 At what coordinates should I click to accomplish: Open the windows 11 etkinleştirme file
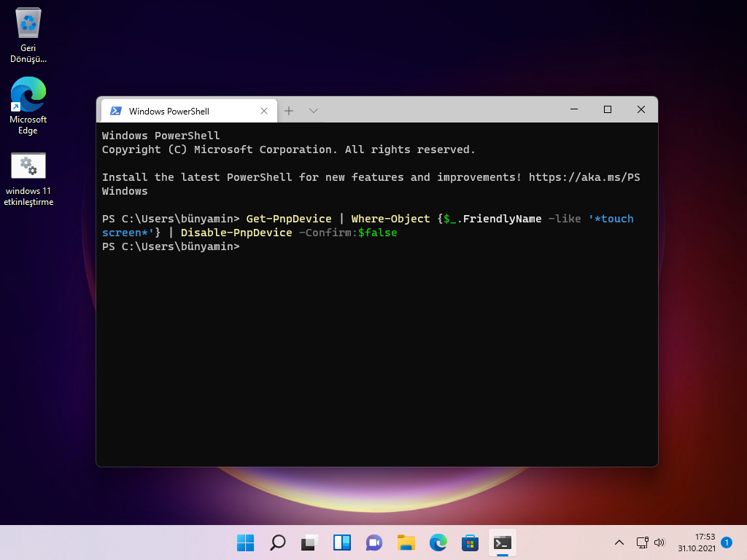coord(28,179)
